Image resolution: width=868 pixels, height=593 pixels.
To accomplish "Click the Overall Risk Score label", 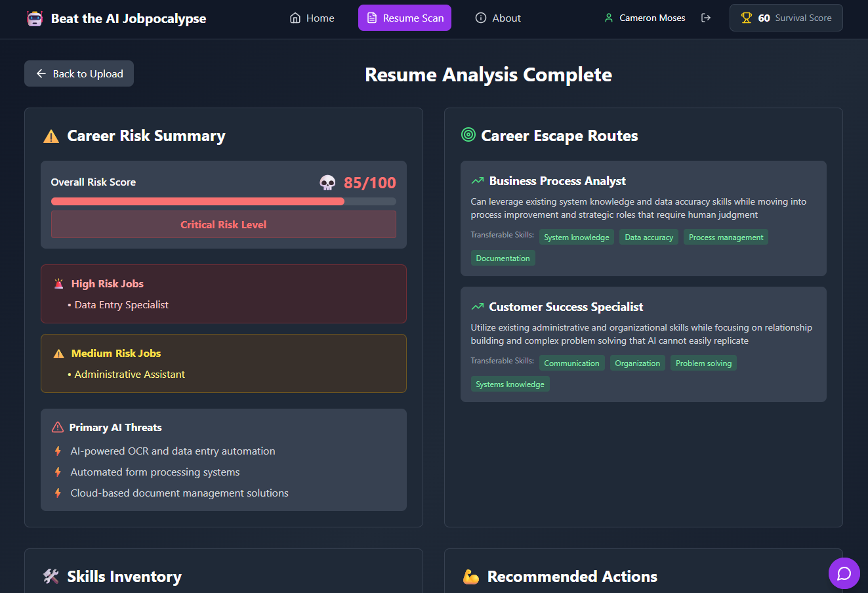I will [94, 182].
